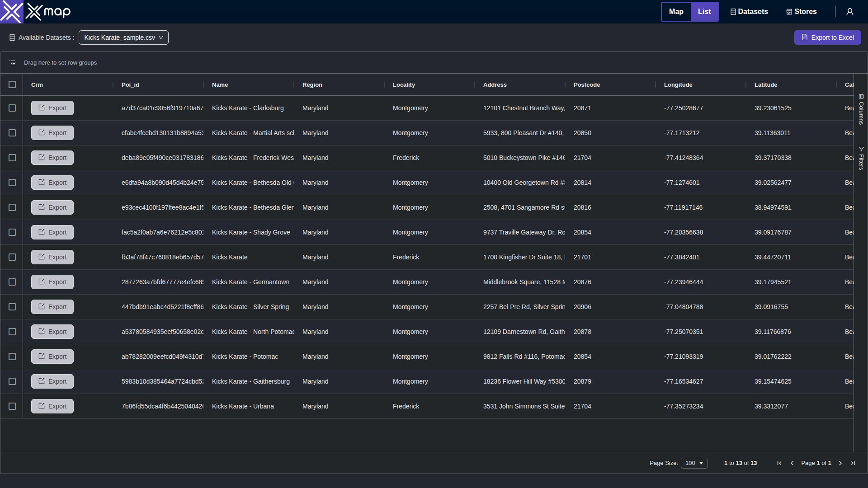Open the user account icon
Viewport: 868px width, 488px height.
pyautogui.click(x=849, y=12)
